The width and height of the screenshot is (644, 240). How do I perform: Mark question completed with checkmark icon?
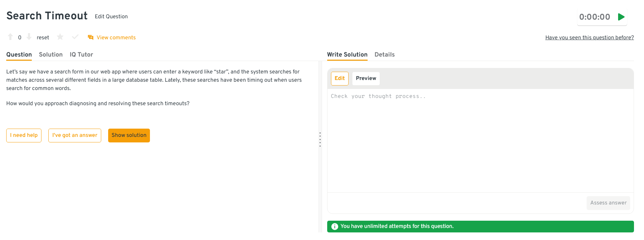(x=75, y=37)
